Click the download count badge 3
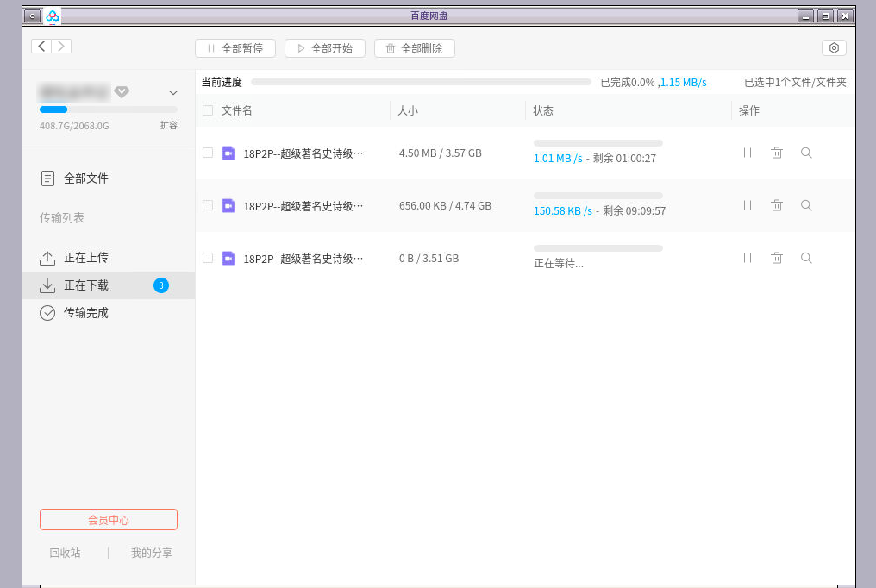 coord(161,285)
